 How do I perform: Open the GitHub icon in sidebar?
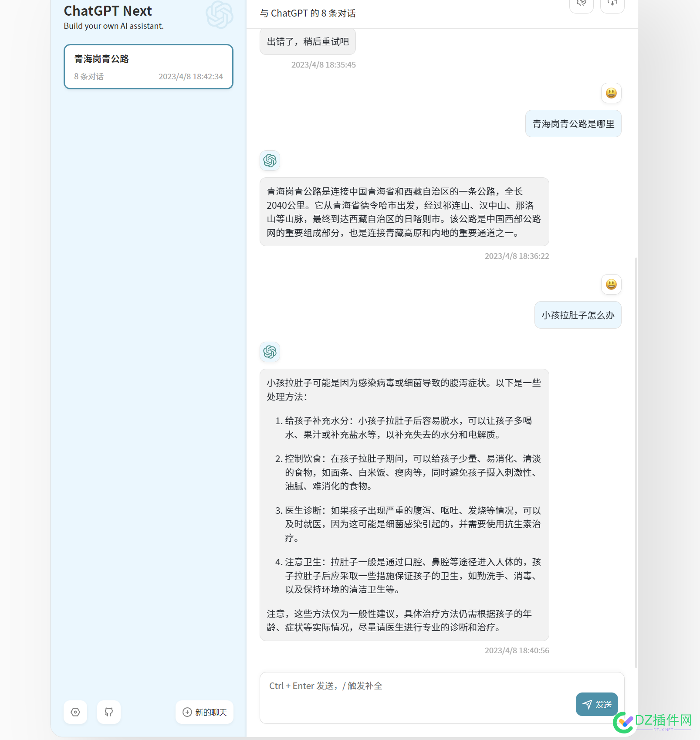tap(109, 712)
